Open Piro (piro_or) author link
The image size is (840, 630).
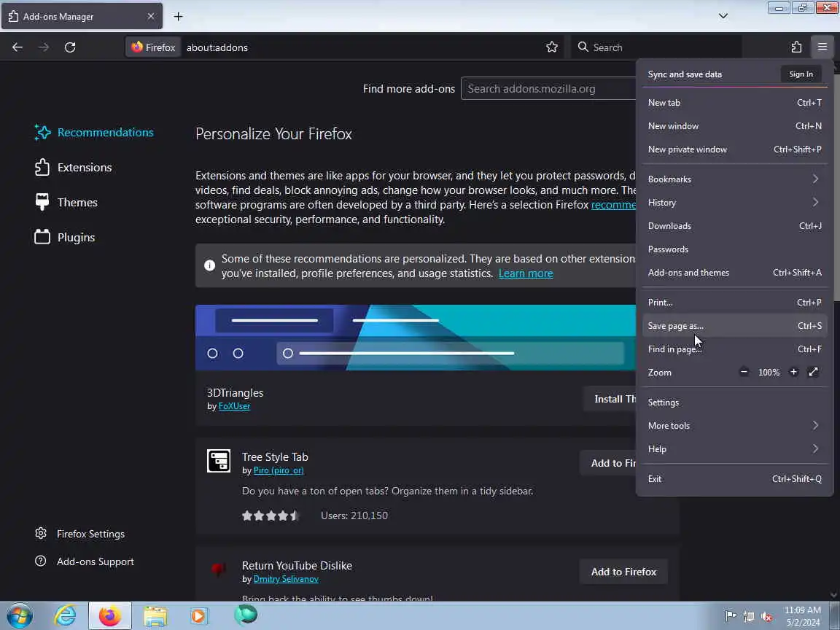[279, 470]
